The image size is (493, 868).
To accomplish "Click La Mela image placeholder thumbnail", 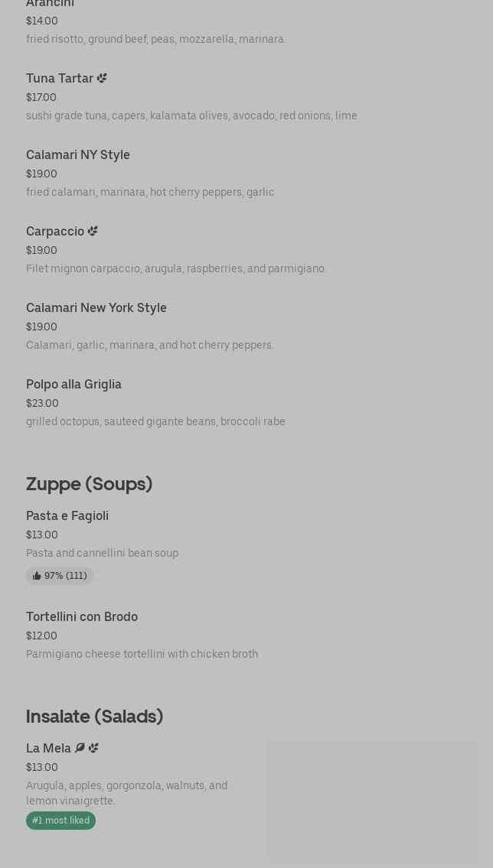I will 372,801.
